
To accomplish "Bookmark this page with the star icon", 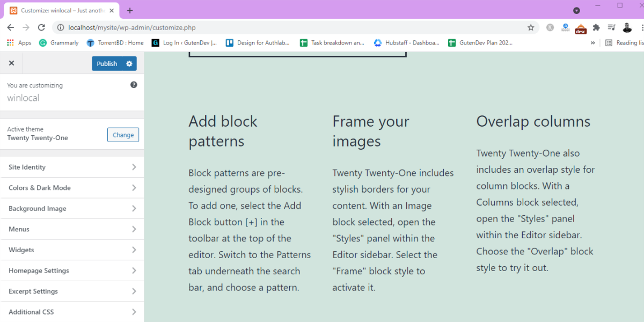I will click(x=531, y=27).
